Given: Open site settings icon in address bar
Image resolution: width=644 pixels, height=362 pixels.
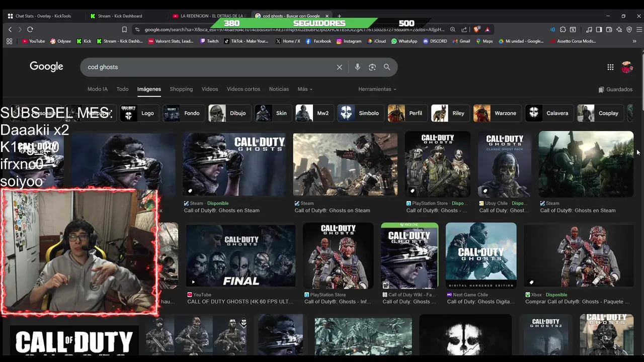Looking at the screenshot, I should pos(137,30).
